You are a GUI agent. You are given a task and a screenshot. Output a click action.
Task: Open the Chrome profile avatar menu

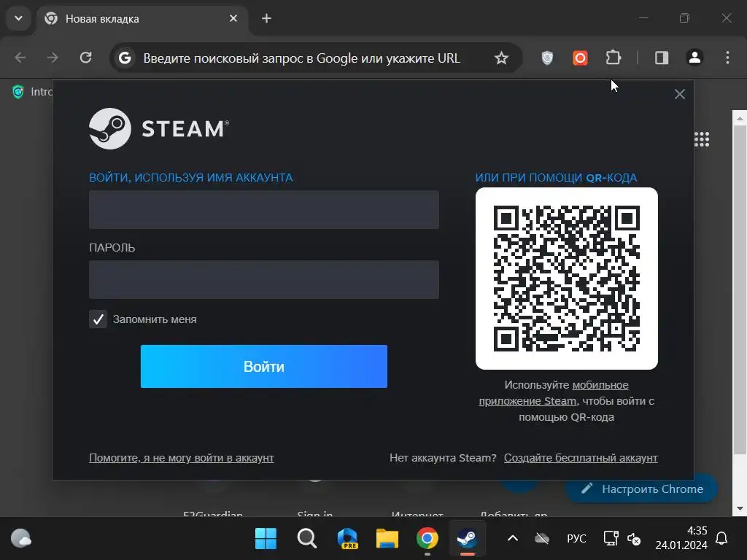point(694,58)
